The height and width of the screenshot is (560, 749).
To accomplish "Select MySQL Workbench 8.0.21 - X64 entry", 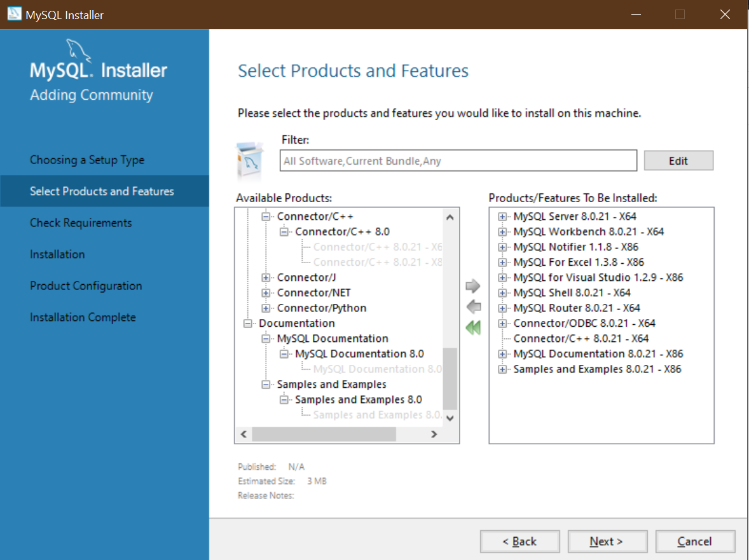I will pos(589,231).
